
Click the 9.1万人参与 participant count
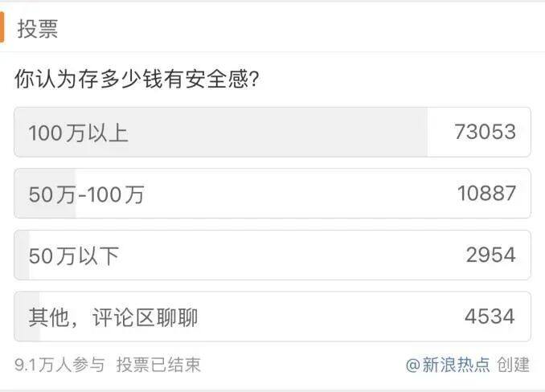[x=59, y=365]
